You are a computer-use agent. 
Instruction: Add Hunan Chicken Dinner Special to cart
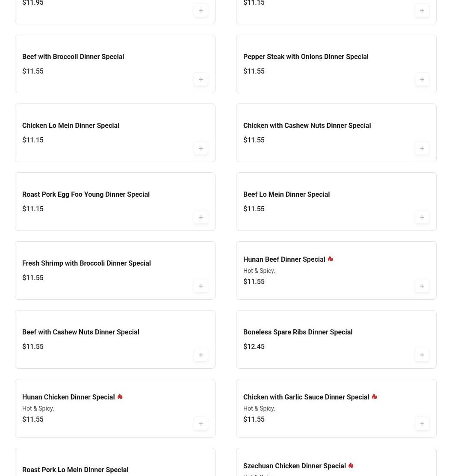(x=201, y=424)
